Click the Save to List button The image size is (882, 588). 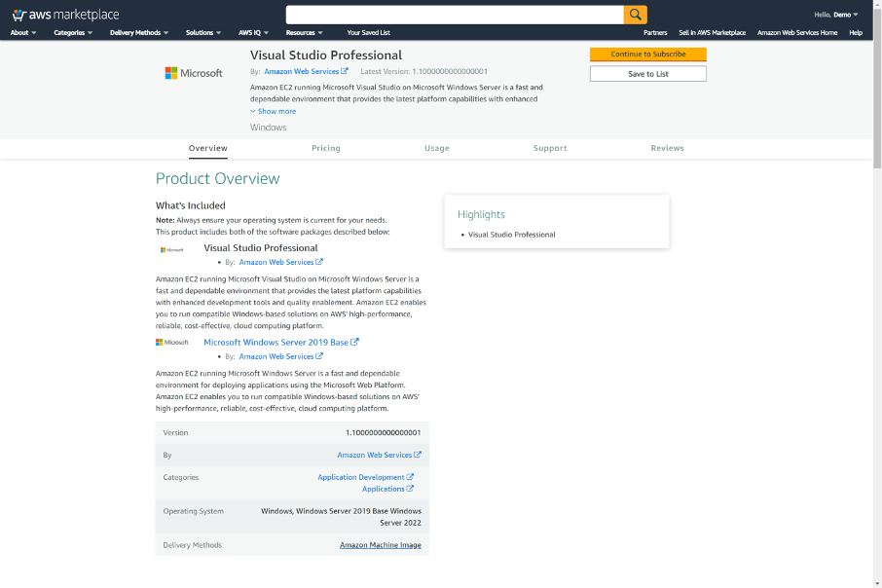click(647, 73)
